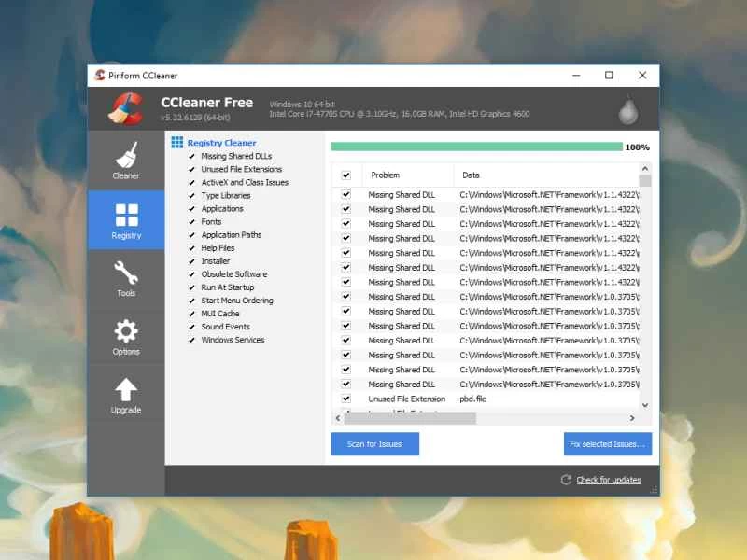This screenshot has height=560, width=747.
Task: Click the Registry Cleaner grid icon
Action: (x=176, y=142)
